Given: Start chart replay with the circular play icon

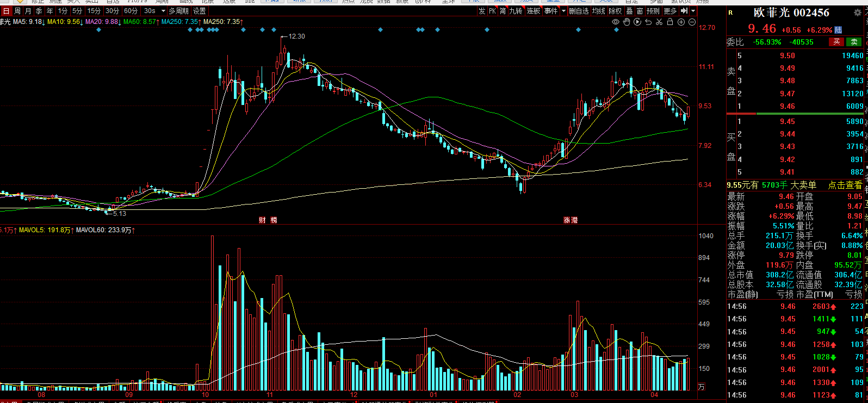Looking at the screenshot, I should pos(637,22).
